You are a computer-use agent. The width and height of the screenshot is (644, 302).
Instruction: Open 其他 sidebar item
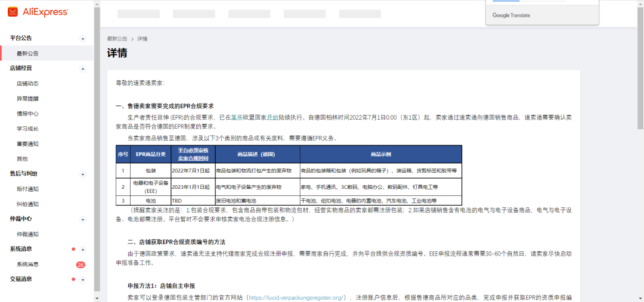point(22,159)
